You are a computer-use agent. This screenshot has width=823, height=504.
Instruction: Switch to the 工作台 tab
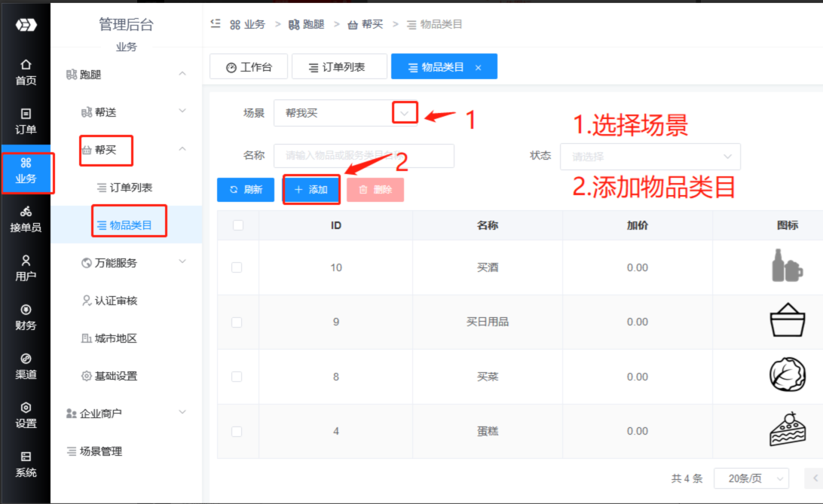[x=248, y=67]
